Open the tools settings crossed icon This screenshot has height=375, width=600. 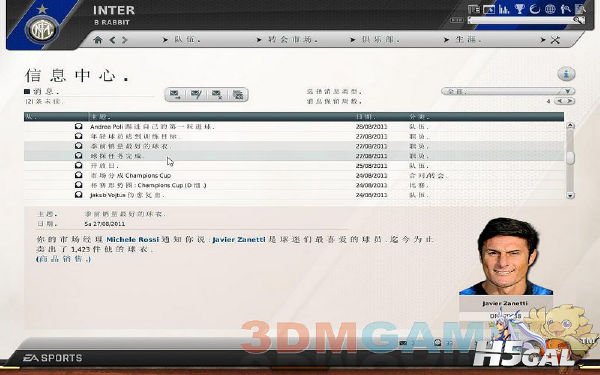click(x=555, y=40)
